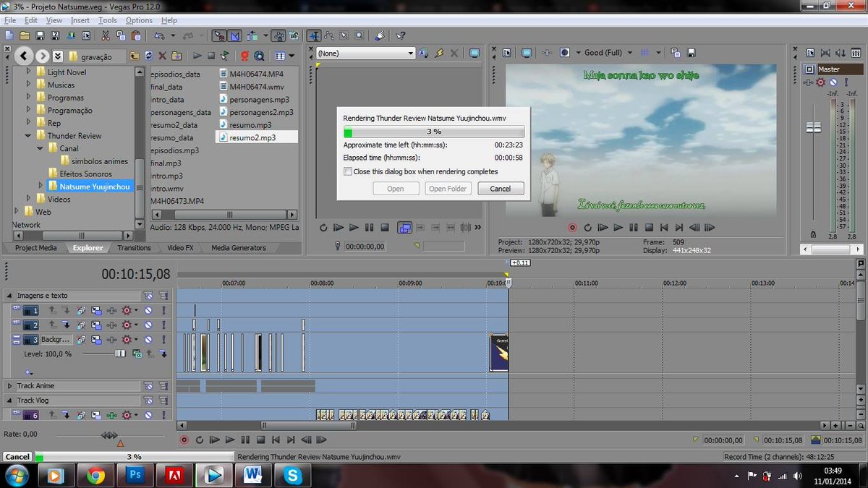Toggle solo on video track 1

pyautogui.click(x=163, y=310)
